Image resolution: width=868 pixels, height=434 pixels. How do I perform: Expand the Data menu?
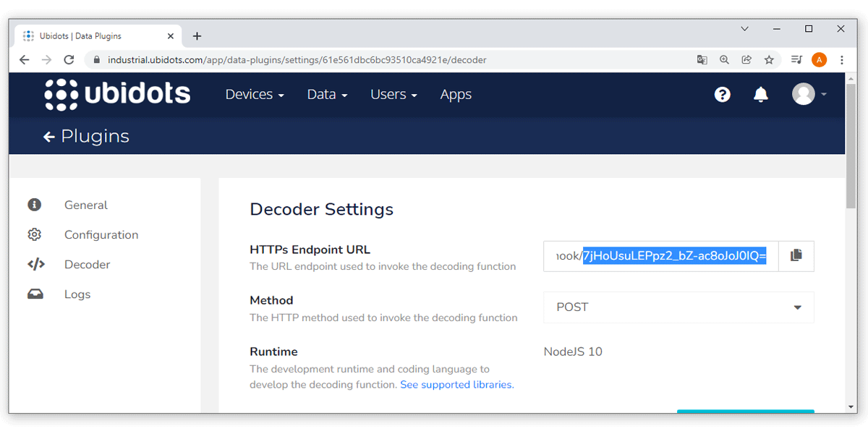tap(327, 95)
